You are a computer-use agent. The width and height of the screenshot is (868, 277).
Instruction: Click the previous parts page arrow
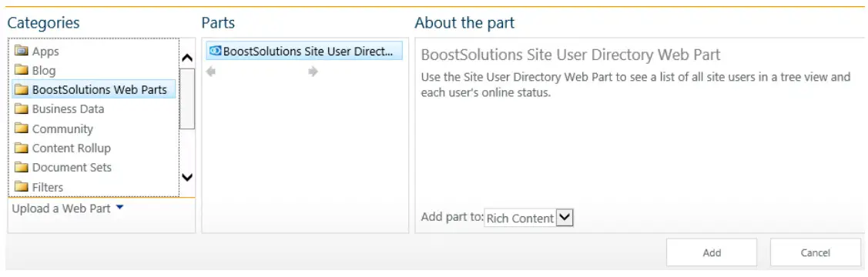point(210,72)
